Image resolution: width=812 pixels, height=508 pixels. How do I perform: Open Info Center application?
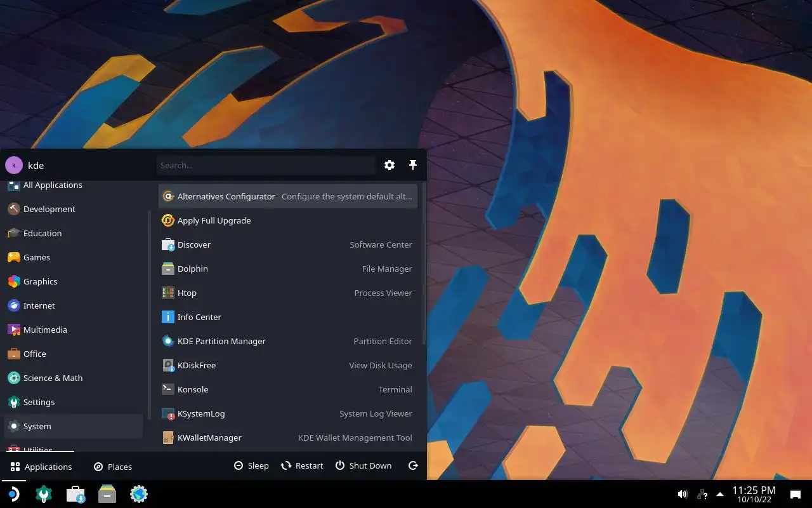pyautogui.click(x=288, y=317)
